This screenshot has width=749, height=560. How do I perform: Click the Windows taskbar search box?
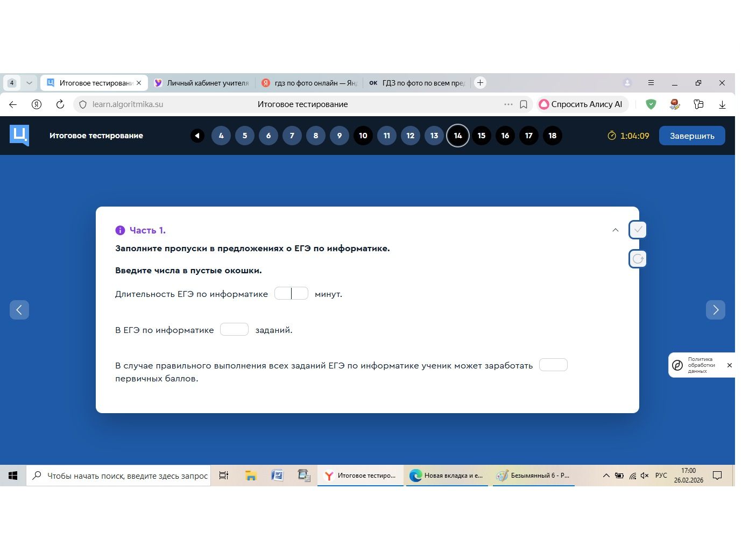coord(118,476)
